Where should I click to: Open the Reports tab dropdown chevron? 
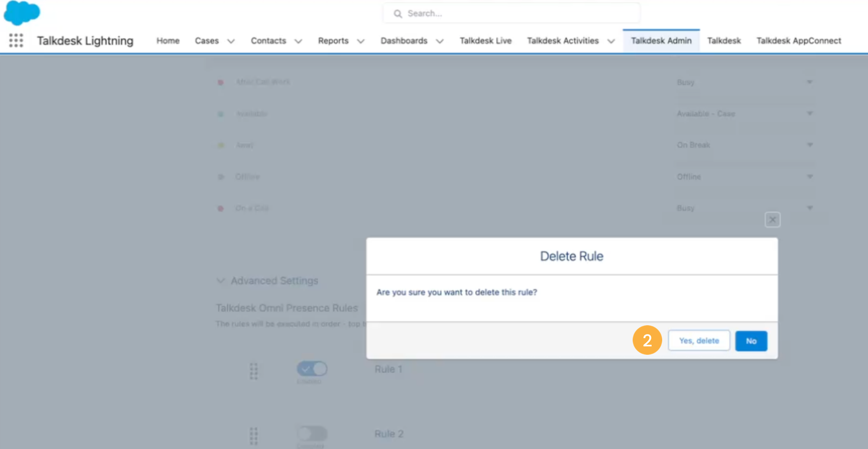(360, 41)
